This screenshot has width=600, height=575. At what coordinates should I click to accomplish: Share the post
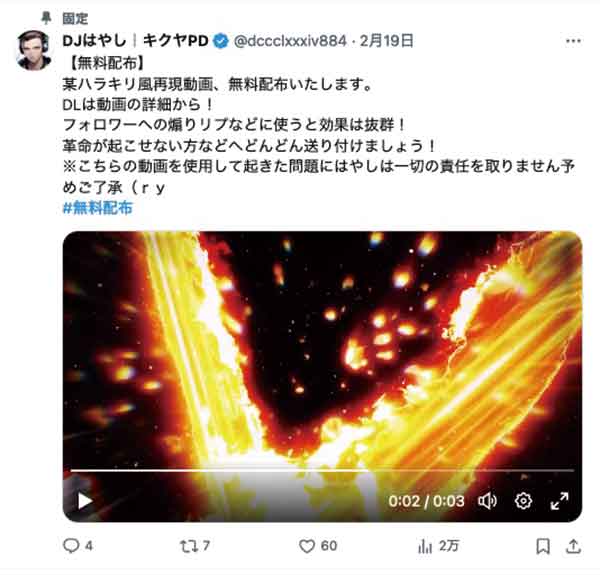click(573, 546)
